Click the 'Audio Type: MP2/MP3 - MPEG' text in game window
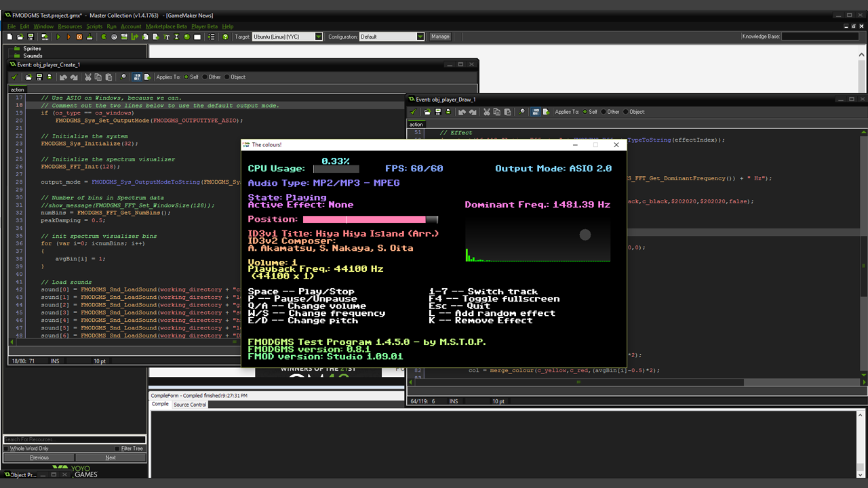 tap(323, 183)
